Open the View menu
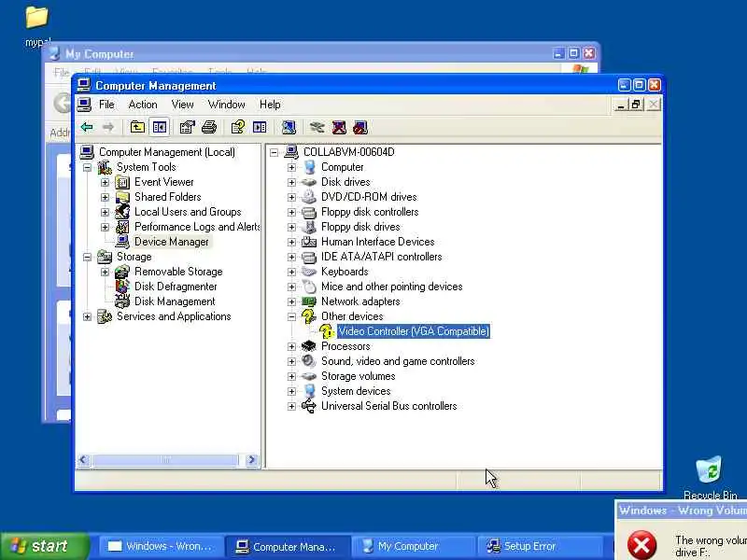This screenshot has width=747, height=560. click(x=182, y=105)
